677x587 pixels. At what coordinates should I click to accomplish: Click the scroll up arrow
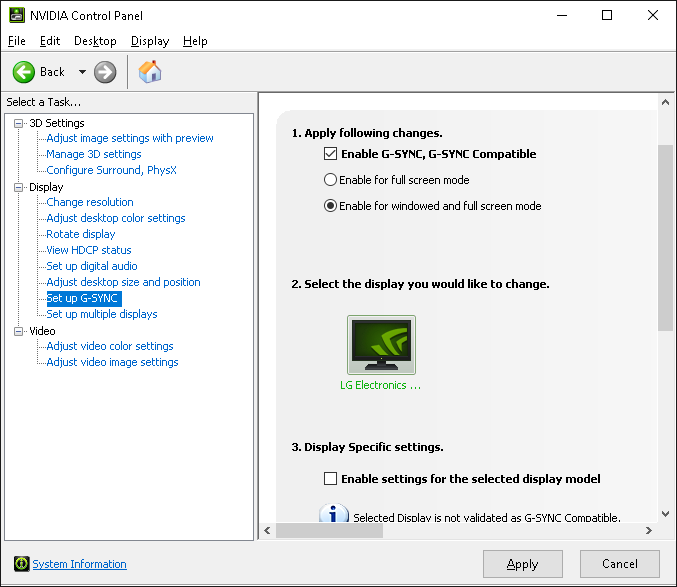665,102
